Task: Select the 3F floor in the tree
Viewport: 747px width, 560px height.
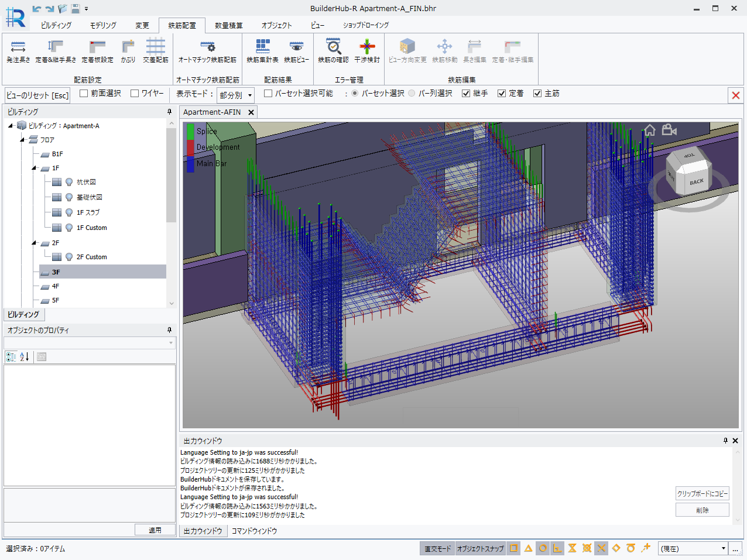Action: coord(102,272)
